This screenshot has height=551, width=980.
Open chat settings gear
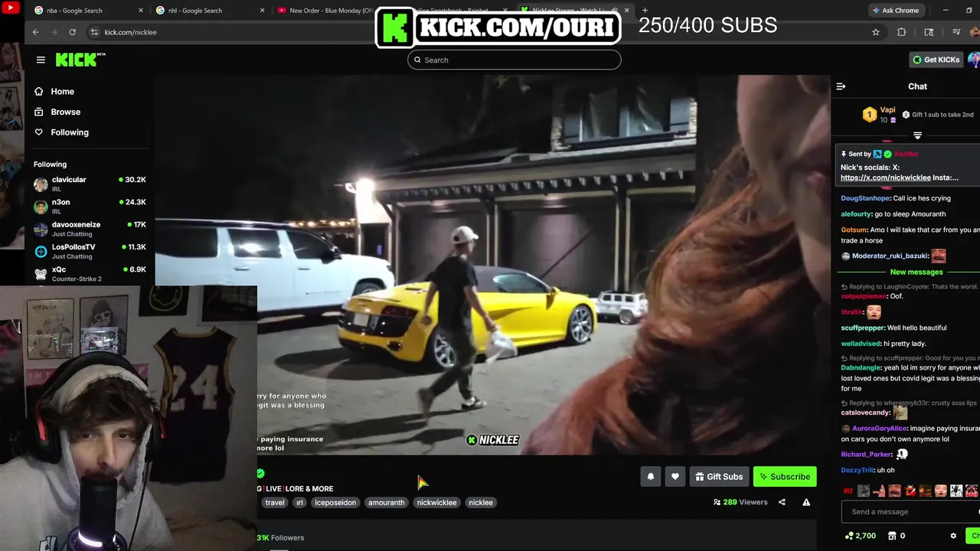tap(953, 536)
